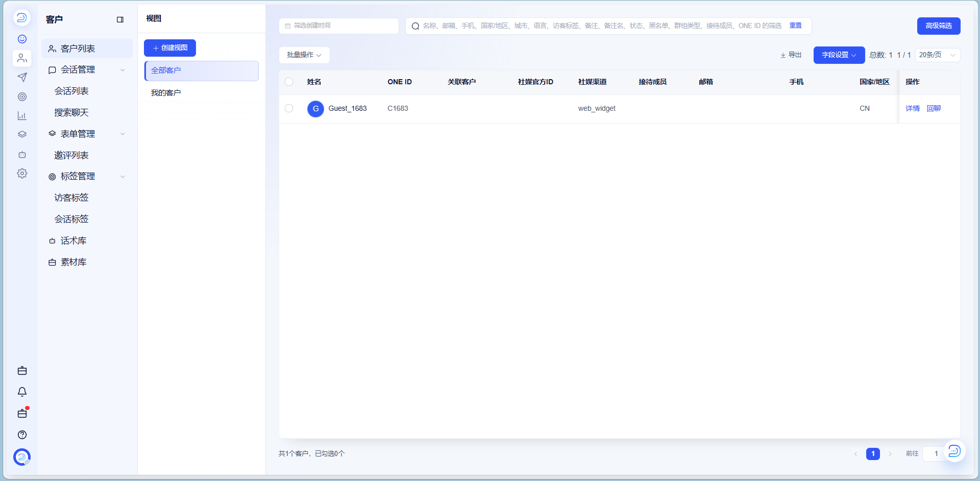
Task: Collapse the 标签管理 menu group
Action: (x=122, y=177)
